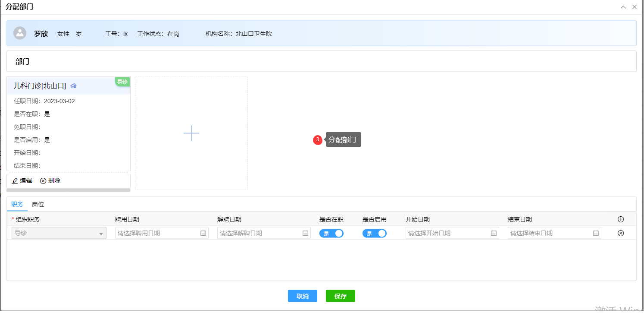
Task: Click the 机构名称：北山口卫生院 text
Action: coord(239,34)
